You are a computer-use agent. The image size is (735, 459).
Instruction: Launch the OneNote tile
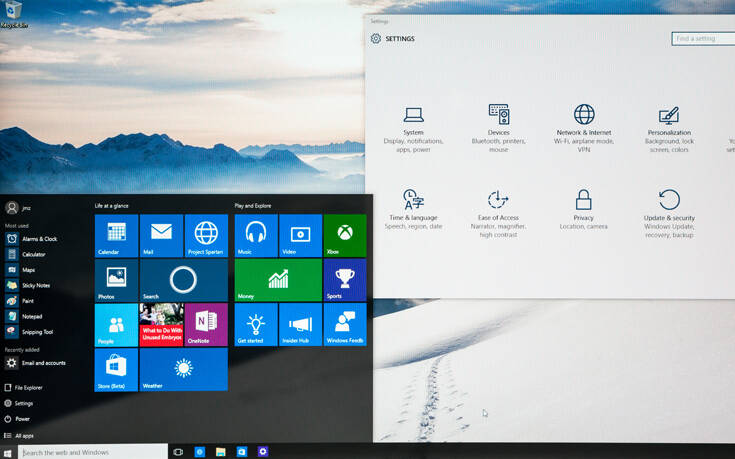(206, 325)
